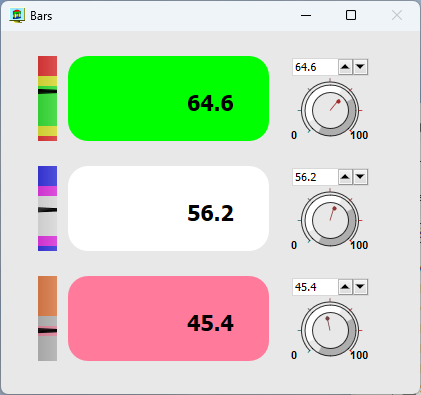Viewport: 421px width, 395px height.
Task: Click the blue-magenta vertical bar gauge
Action: (47, 208)
